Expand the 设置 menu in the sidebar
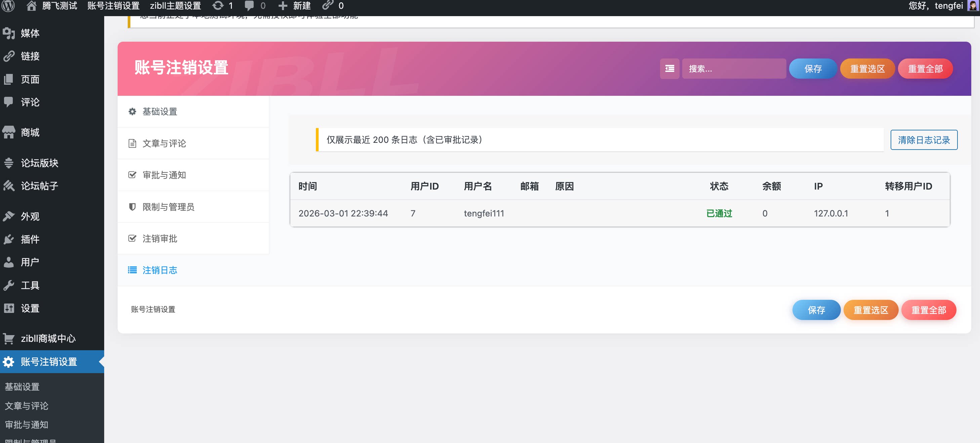The image size is (980, 443). tap(29, 308)
